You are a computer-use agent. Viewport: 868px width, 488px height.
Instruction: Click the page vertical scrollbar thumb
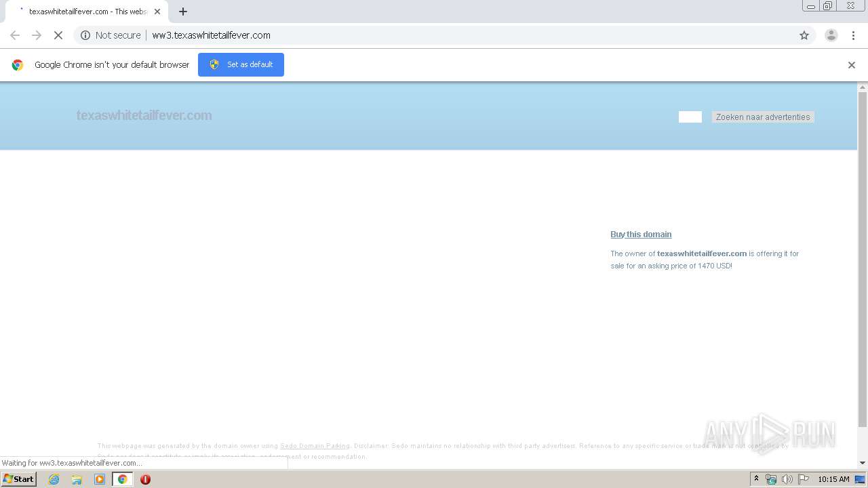point(863,259)
